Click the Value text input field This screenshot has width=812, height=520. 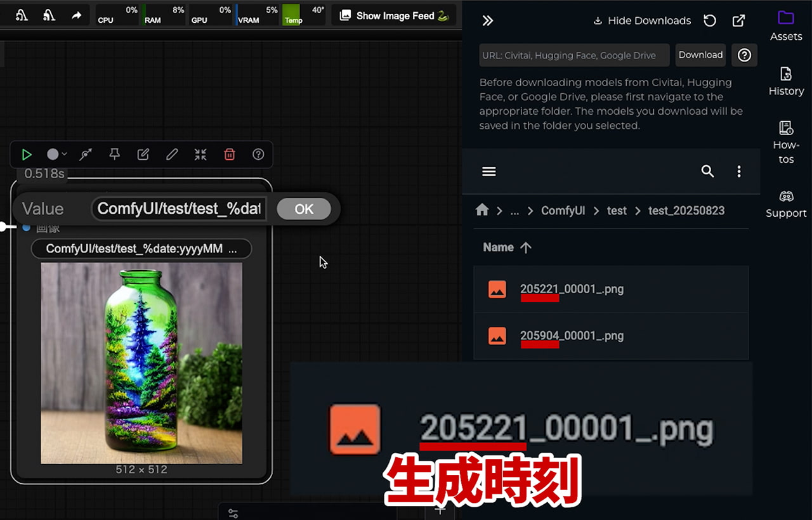(x=178, y=209)
